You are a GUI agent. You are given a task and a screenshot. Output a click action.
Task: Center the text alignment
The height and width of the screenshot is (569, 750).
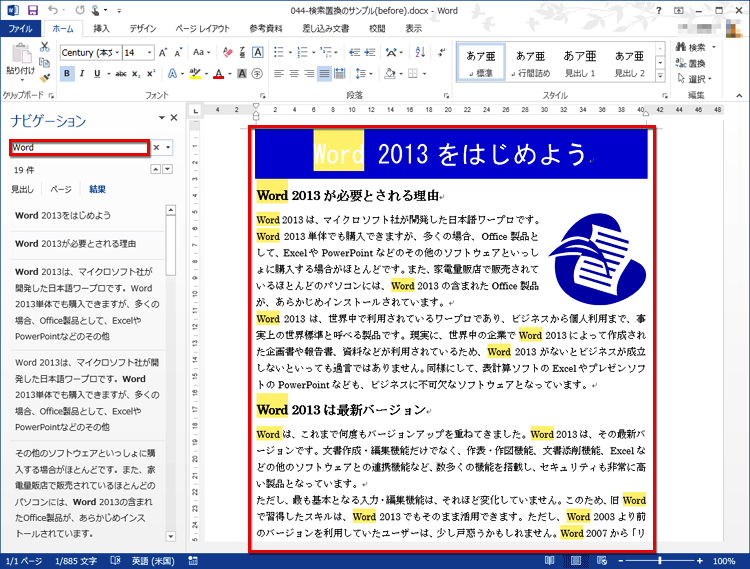[x=294, y=74]
